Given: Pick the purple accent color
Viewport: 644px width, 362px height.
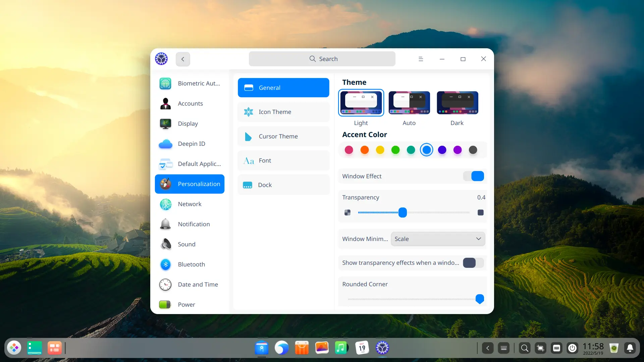Looking at the screenshot, I should (x=458, y=150).
